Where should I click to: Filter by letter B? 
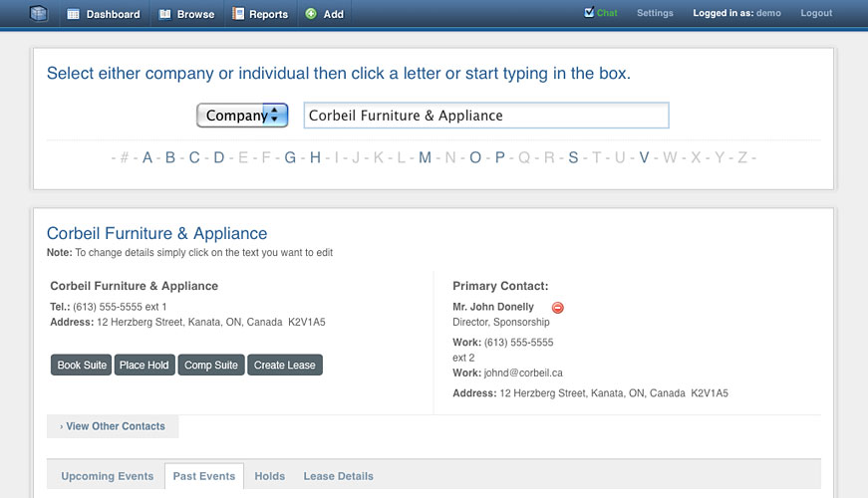170,157
